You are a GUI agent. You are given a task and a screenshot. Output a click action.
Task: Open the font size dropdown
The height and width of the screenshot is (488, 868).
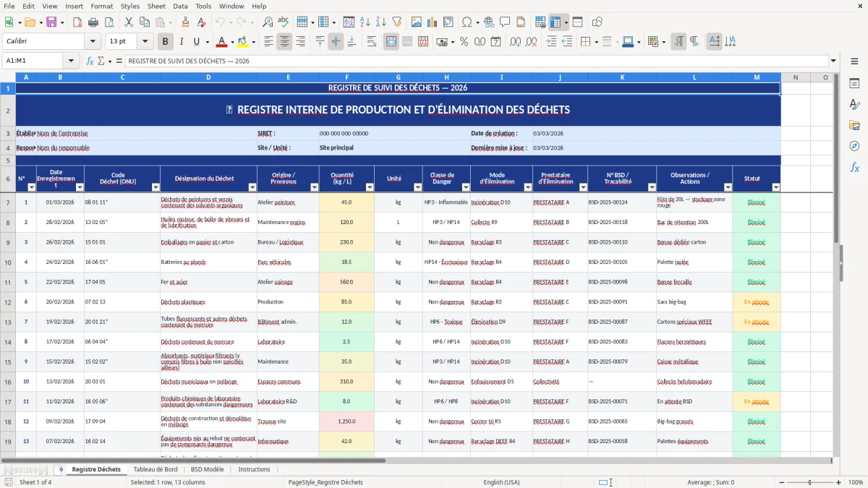[x=144, y=41]
